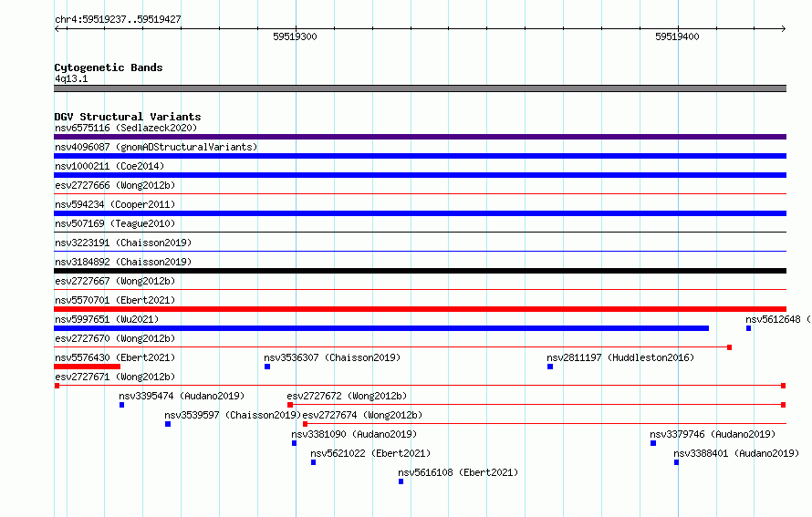Viewport: 812px width, 517px height.
Task: Click nsv507169 (Teague2010) label
Action: [115, 223]
